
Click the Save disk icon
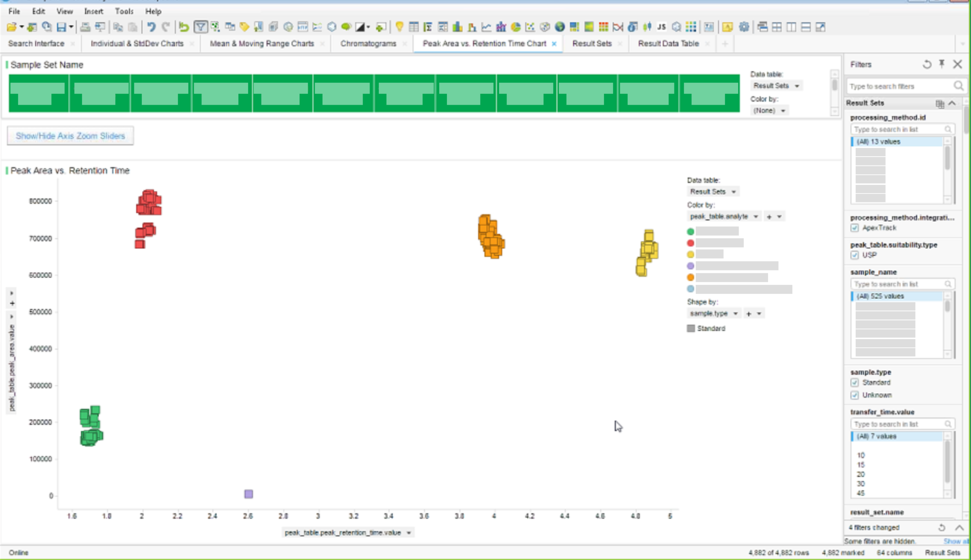click(61, 27)
